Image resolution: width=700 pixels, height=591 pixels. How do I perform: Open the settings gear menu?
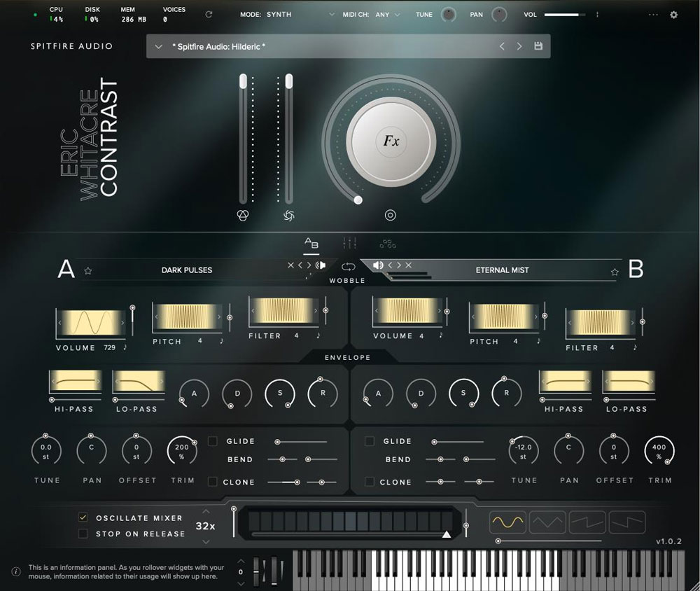pyautogui.click(x=673, y=15)
